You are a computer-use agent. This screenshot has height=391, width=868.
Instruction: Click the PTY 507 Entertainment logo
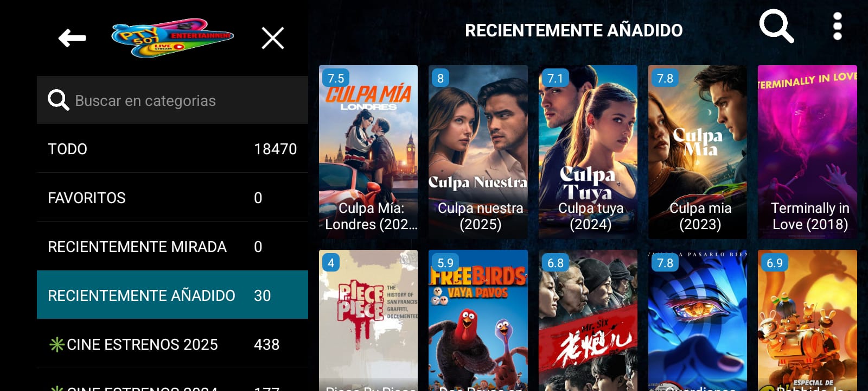173,37
